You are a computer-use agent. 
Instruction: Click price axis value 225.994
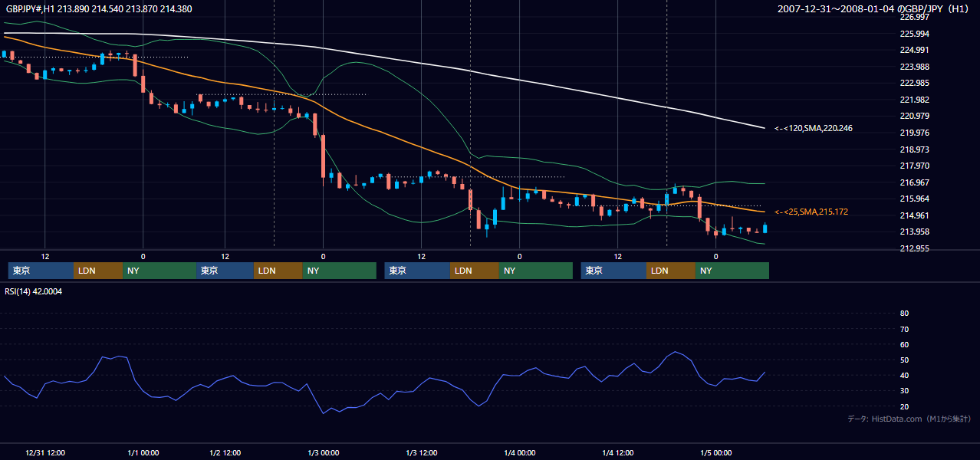[x=914, y=34]
